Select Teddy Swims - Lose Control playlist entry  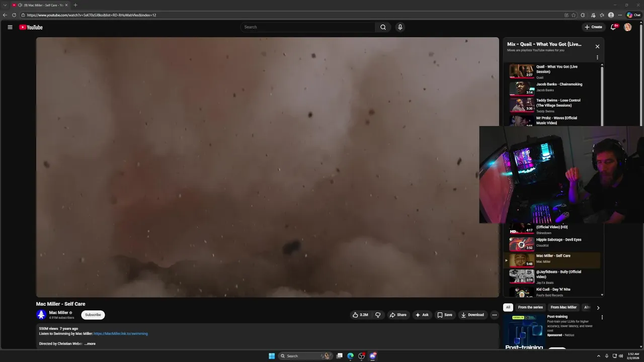tap(552, 105)
